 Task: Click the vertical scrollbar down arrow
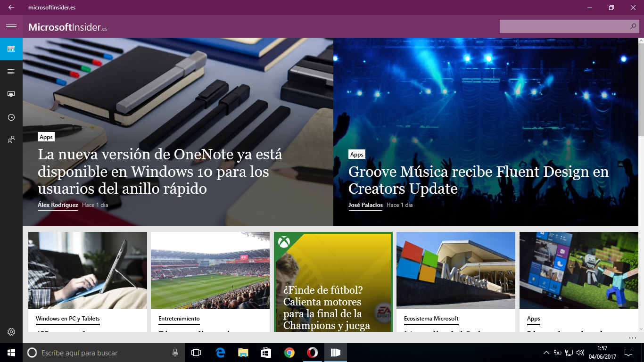641,329
